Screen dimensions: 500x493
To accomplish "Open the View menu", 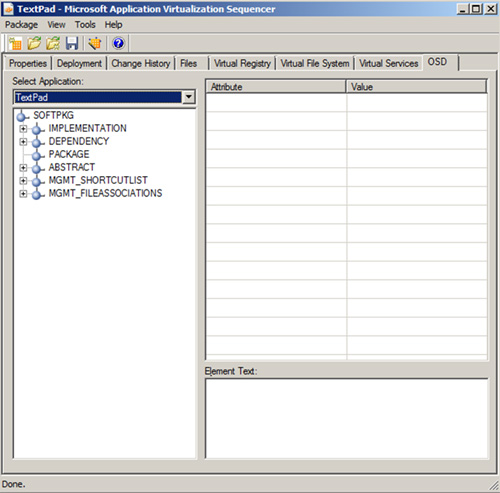I will point(56,25).
